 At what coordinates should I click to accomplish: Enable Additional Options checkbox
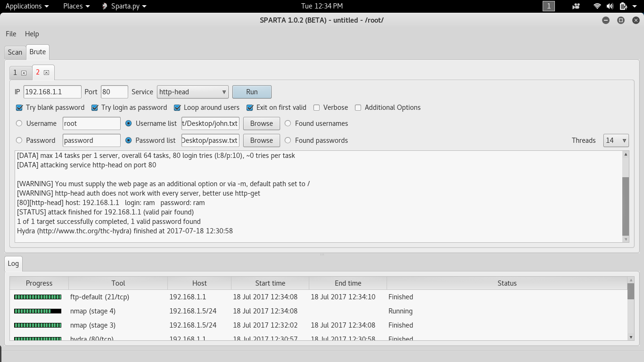pyautogui.click(x=358, y=107)
